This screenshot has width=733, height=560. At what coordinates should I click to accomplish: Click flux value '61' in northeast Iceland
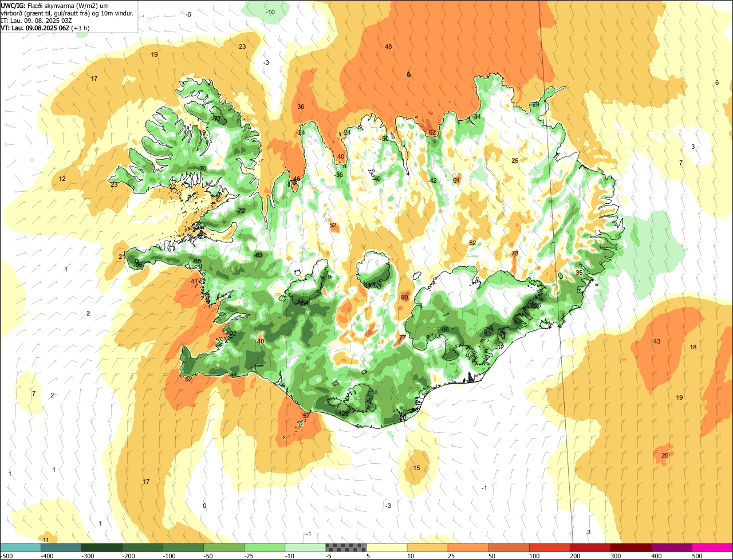[x=456, y=180]
